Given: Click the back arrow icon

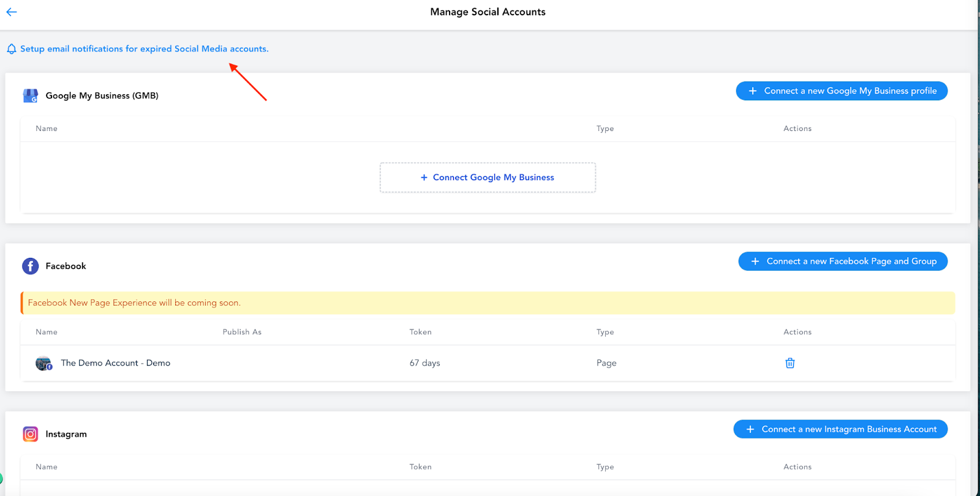Looking at the screenshot, I should pyautogui.click(x=12, y=12).
